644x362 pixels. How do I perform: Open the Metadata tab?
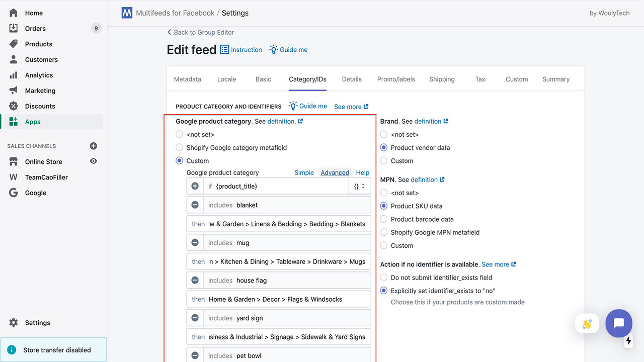(187, 79)
